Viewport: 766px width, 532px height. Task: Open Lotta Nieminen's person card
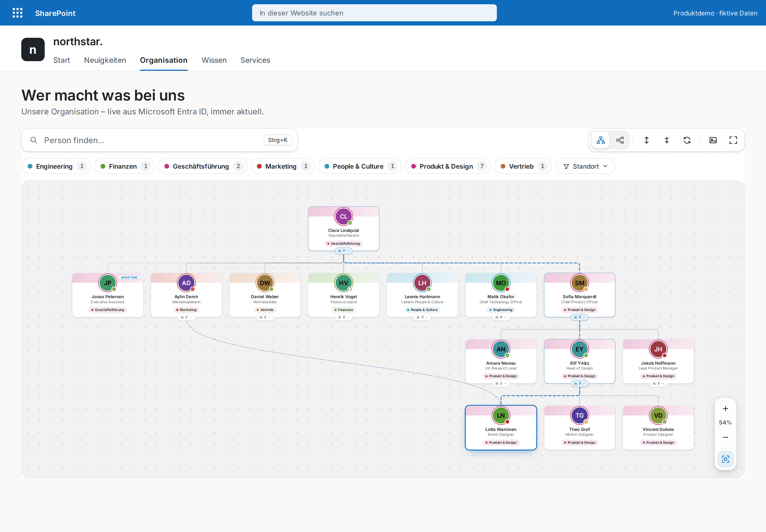(x=501, y=427)
